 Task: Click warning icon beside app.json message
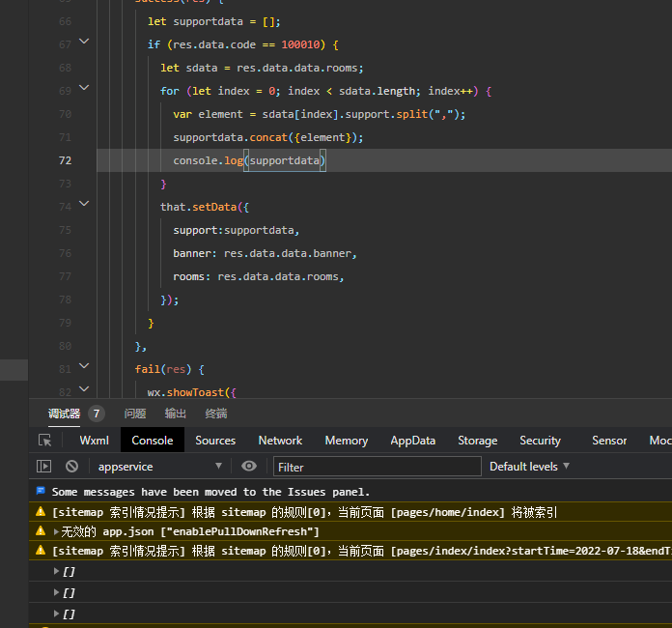pos(41,531)
